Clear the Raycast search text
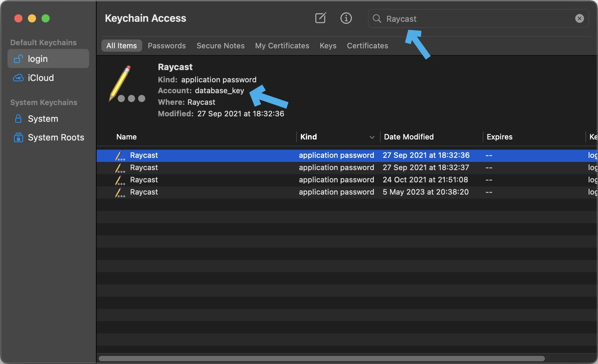This screenshot has width=598, height=364. [579, 18]
